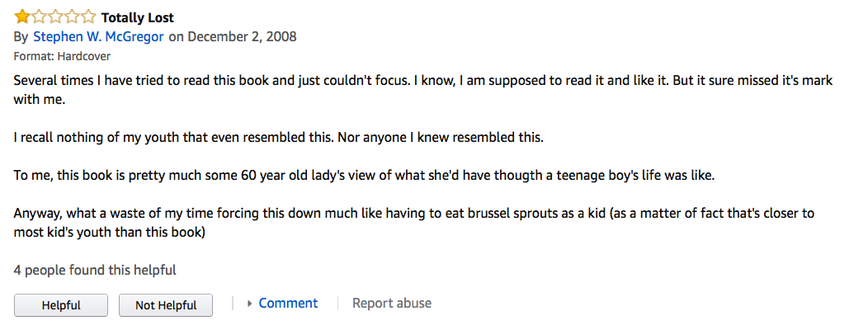Click the third empty rating star
The image size is (868, 330).
tap(55, 17)
